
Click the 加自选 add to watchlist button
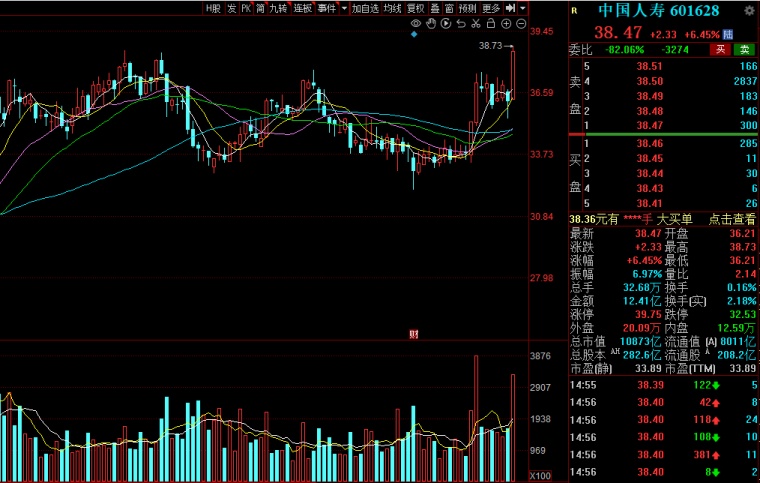tap(365, 8)
